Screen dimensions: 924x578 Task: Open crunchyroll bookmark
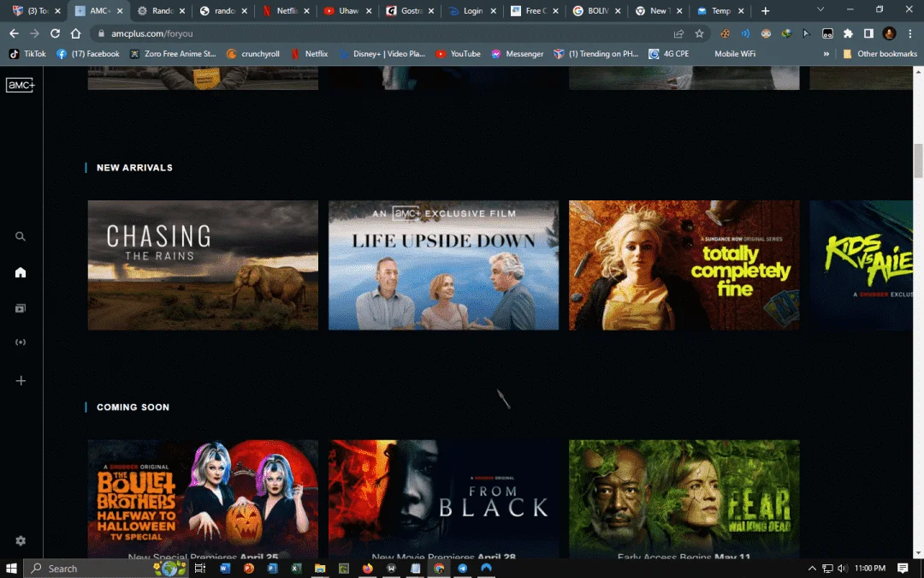(x=252, y=54)
